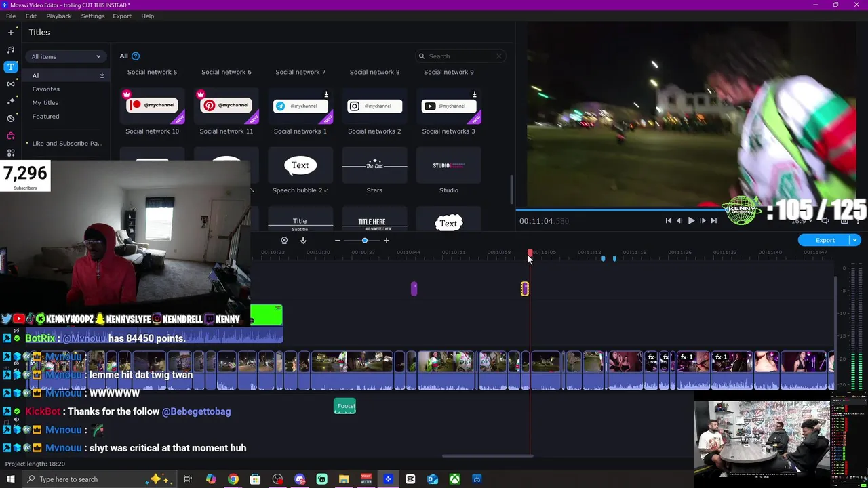This screenshot has height=488, width=868.
Task: Open the More tools grid icon
Action: [x=10, y=152]
